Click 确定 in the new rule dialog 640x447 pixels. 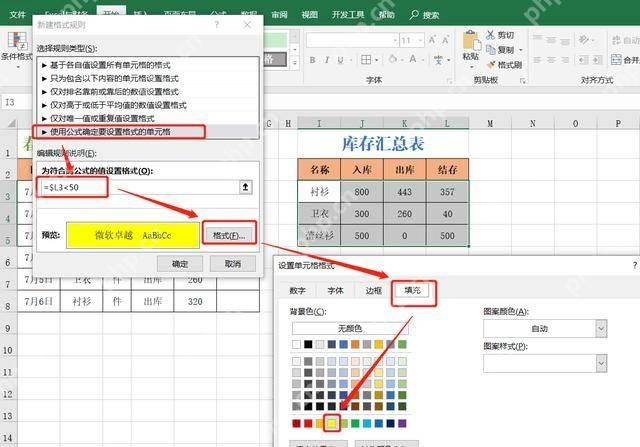[x=180, y=264]
